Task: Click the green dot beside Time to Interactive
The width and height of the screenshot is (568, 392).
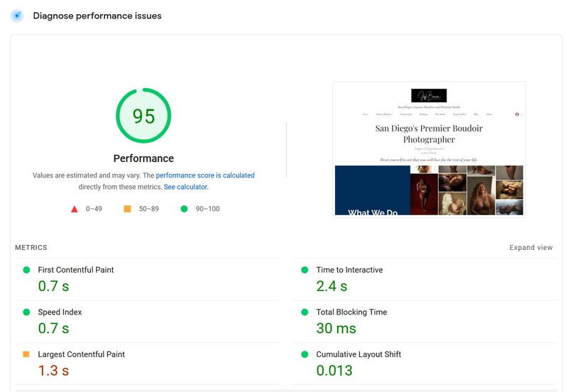Action: click(x=305, y=270)
